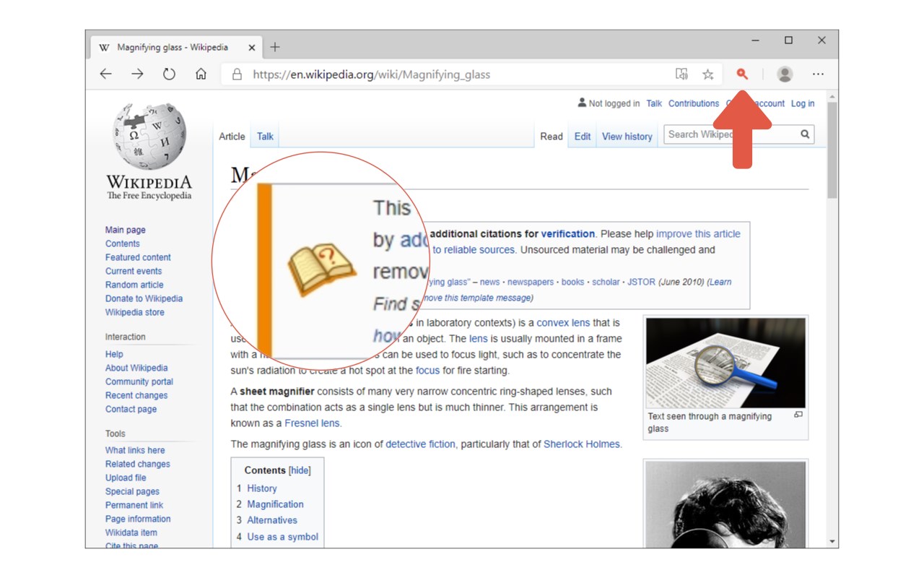Image resolution: width=924 pixels, height=578 pixels.
Task: Jump to History section in contents
Action: (262, 488)
